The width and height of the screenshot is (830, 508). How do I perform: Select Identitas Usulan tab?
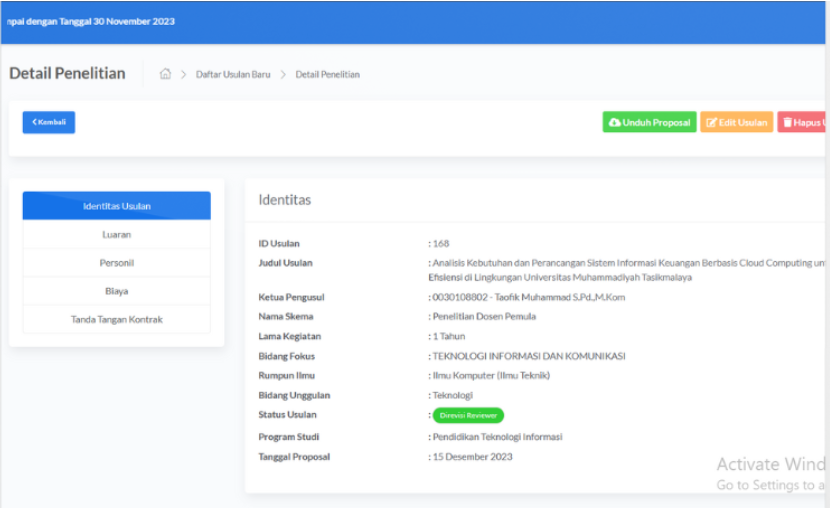coord(116,206)
